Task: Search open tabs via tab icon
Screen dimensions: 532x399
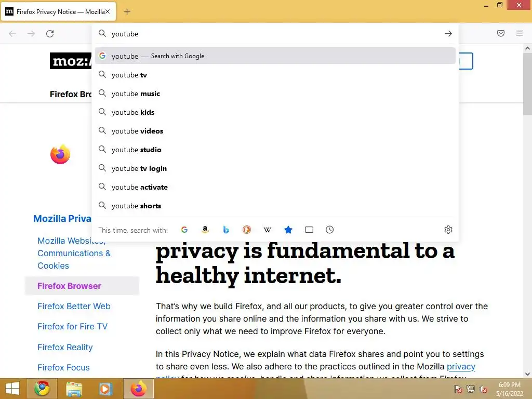Action: [x=309, y=230]
